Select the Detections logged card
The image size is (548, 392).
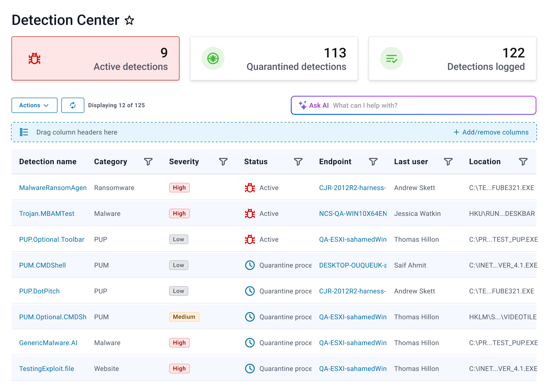click(452, 58)
